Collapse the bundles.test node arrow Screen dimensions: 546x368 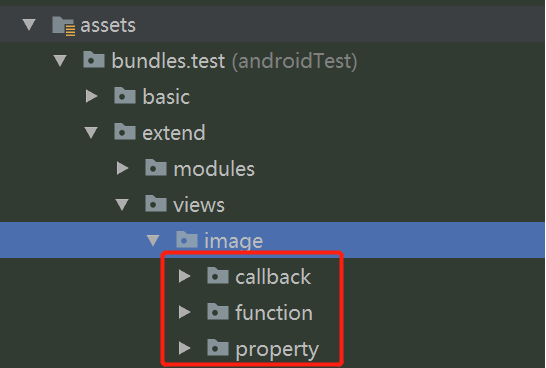tap(60, 61)
